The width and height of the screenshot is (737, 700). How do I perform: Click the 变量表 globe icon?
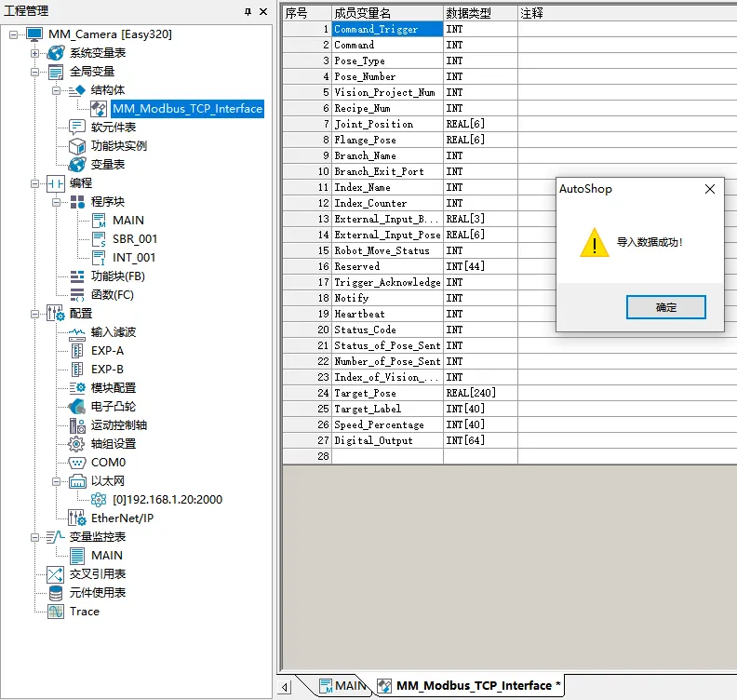point(76,165)
